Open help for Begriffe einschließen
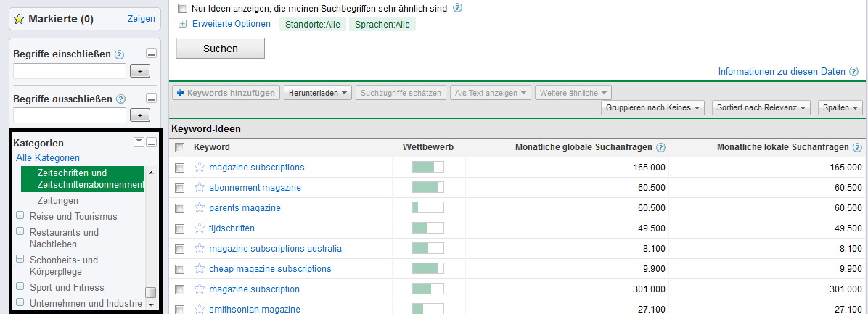Screen dimensions: 868x314 (119, 54)
